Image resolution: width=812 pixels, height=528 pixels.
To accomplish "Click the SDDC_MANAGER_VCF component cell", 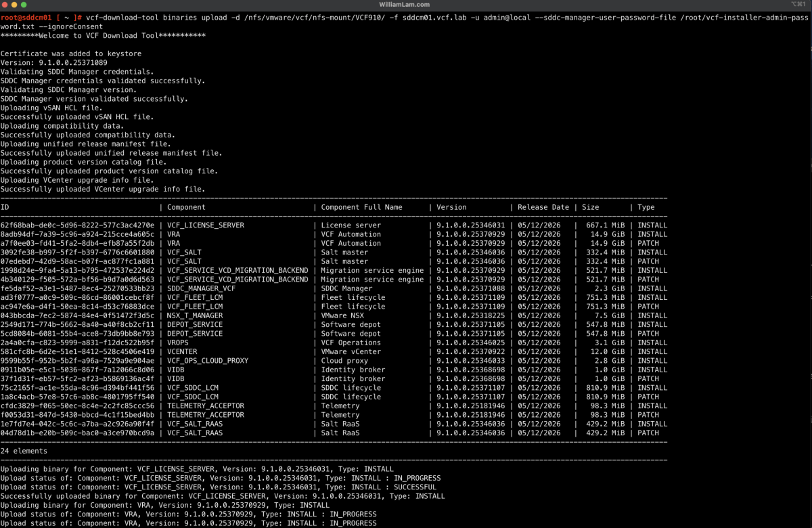I will [x=201, y=288].
